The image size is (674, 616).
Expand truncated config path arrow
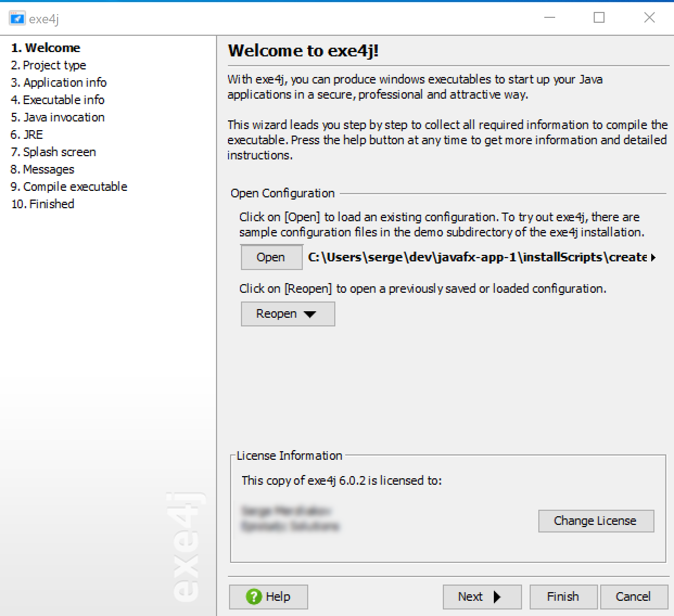(x=653, y=258)
